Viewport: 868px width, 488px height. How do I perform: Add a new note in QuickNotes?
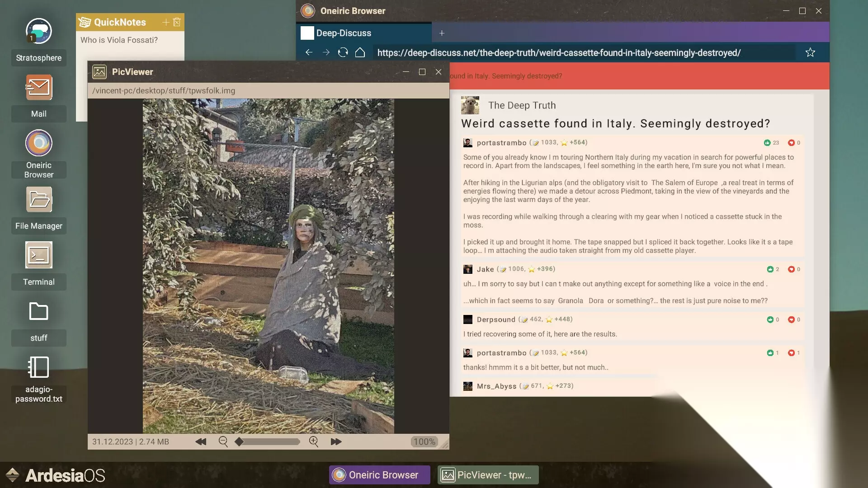[165, 22]
